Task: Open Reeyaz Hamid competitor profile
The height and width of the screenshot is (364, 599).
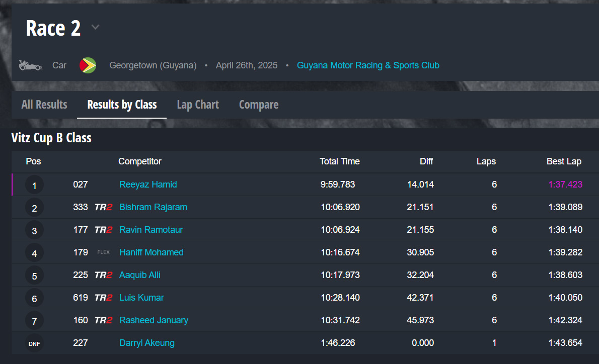Action: pyautogui.click(x=148, y=185)
